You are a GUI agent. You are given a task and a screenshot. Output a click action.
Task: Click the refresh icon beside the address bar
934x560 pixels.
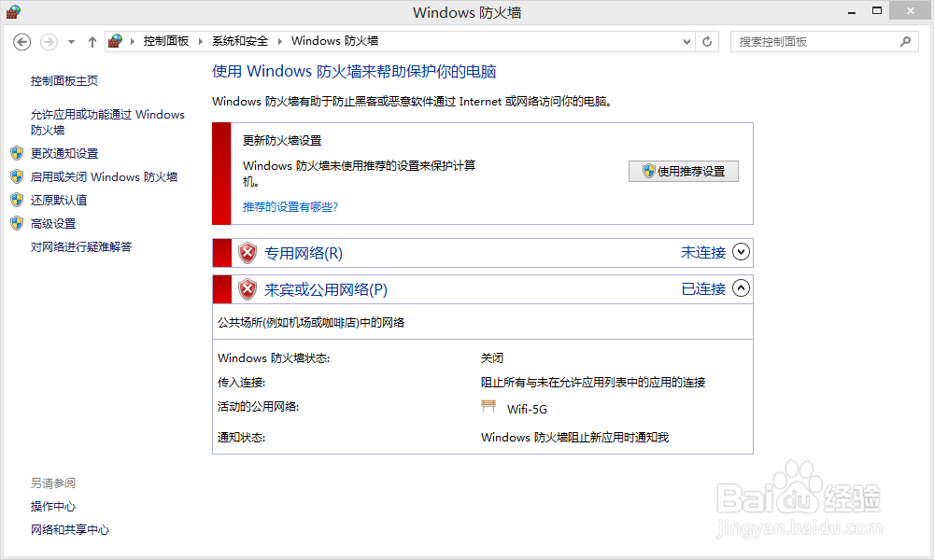[708, 41]
